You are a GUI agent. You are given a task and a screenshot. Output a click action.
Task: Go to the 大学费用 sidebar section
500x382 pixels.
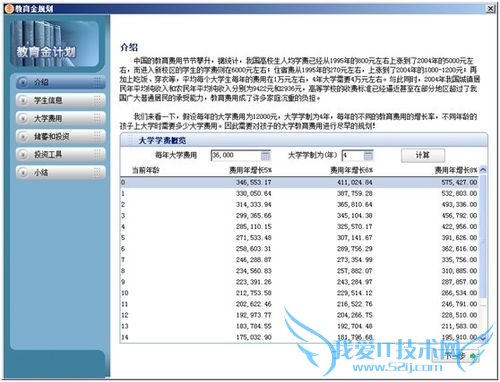[61, 118]
